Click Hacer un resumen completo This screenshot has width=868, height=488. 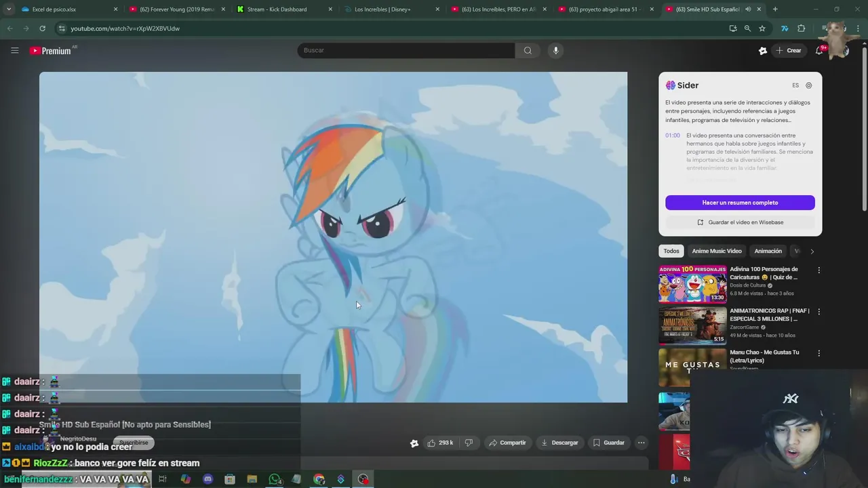pos(740,203)
